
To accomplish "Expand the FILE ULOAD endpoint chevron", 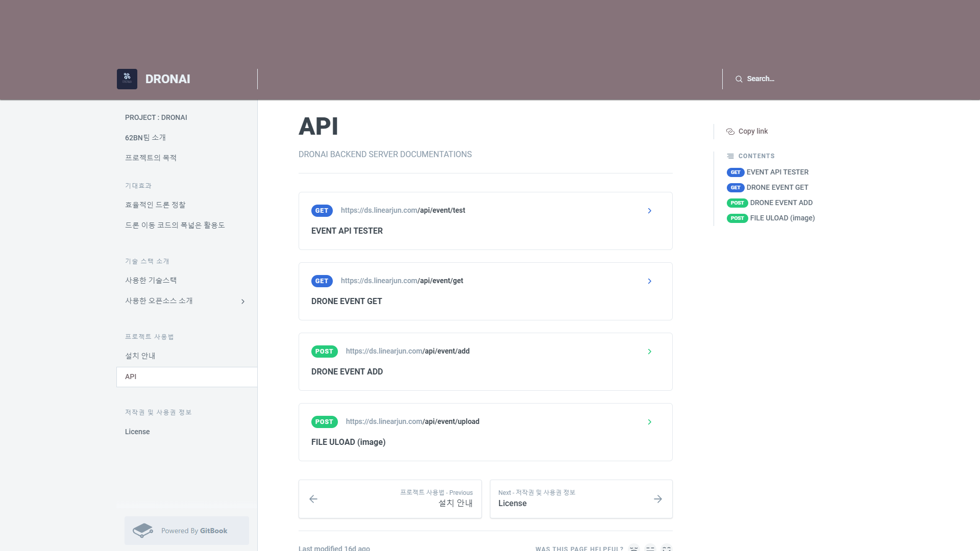I will [x=649, y=422].
